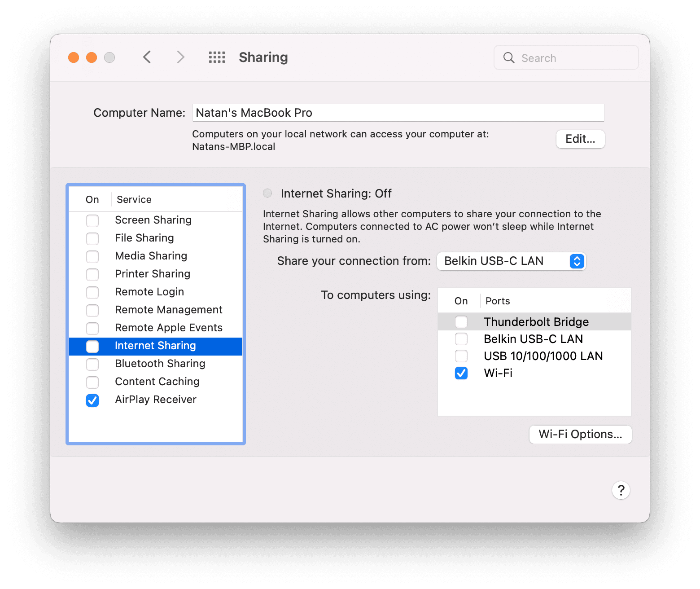Open help with the question mark button

coord(621,490)
